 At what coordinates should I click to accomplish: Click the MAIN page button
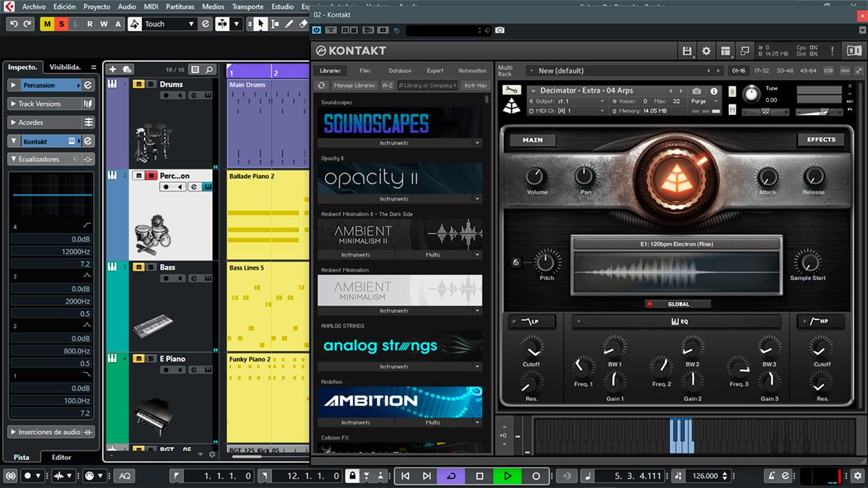[x=532, y=140]
